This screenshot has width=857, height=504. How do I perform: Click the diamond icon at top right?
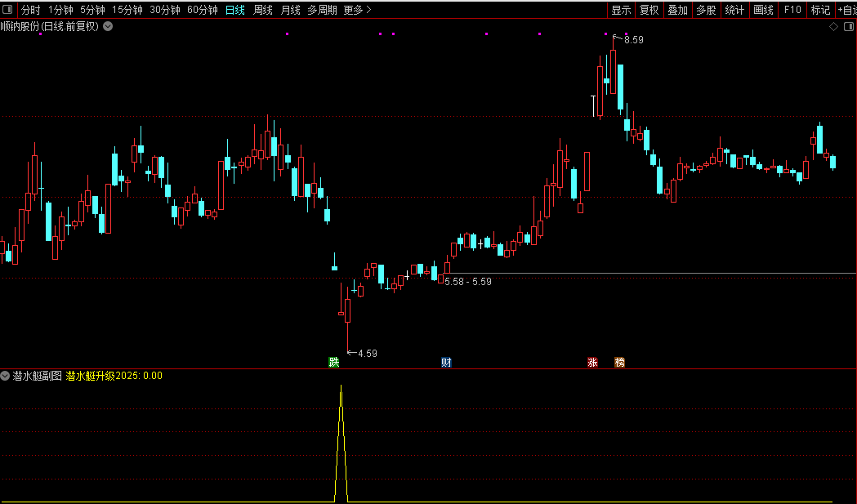833,26
